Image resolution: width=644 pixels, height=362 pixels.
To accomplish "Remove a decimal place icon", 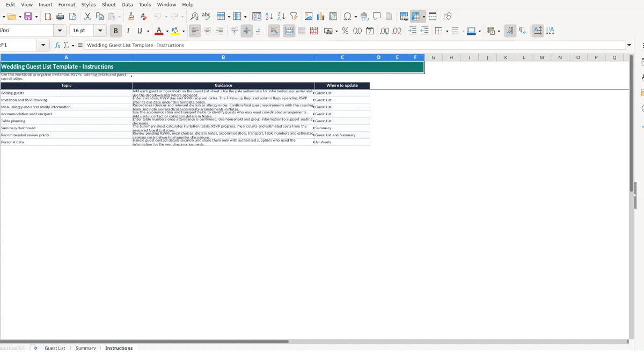I will [x=397, y=31].
